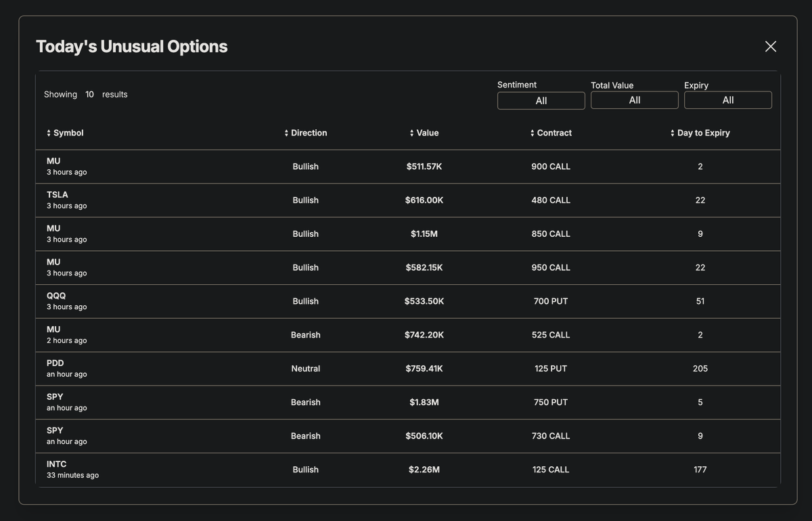Click Bullish in the TSLA row
Image resolution: width=812 pixels, height=521 pixels.
click(x=306, y=200)
